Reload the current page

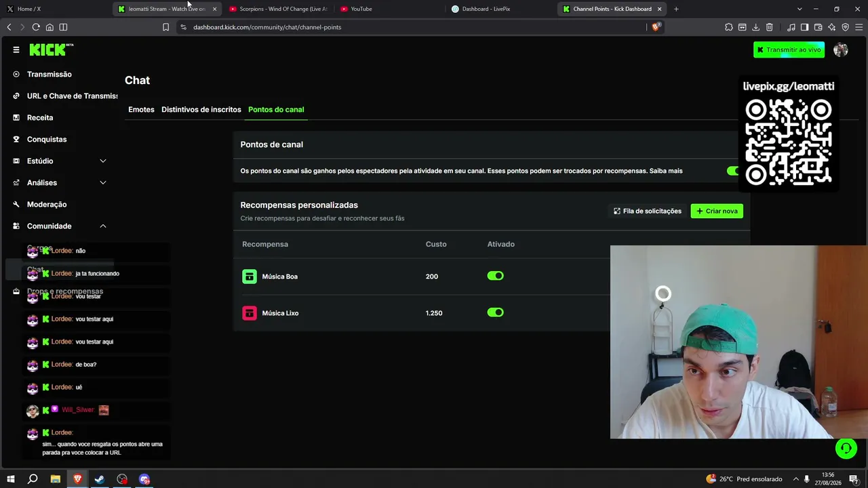(x=36, y=27)
